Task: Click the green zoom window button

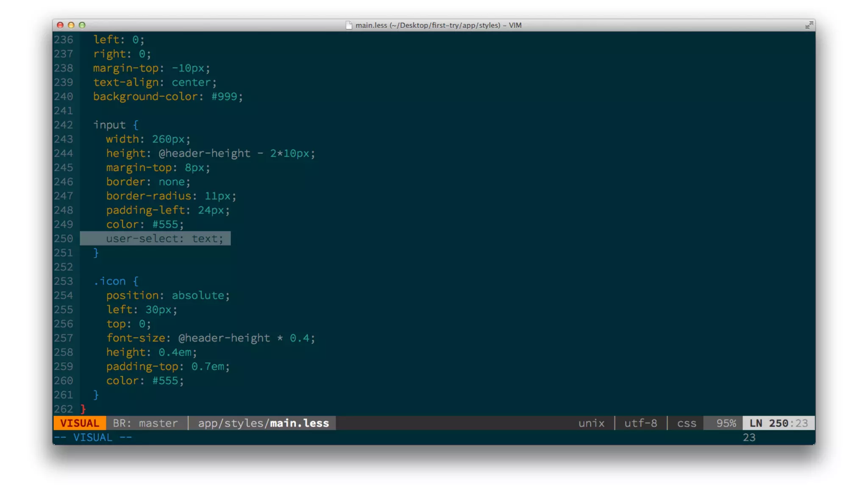Action: [82, 25]
